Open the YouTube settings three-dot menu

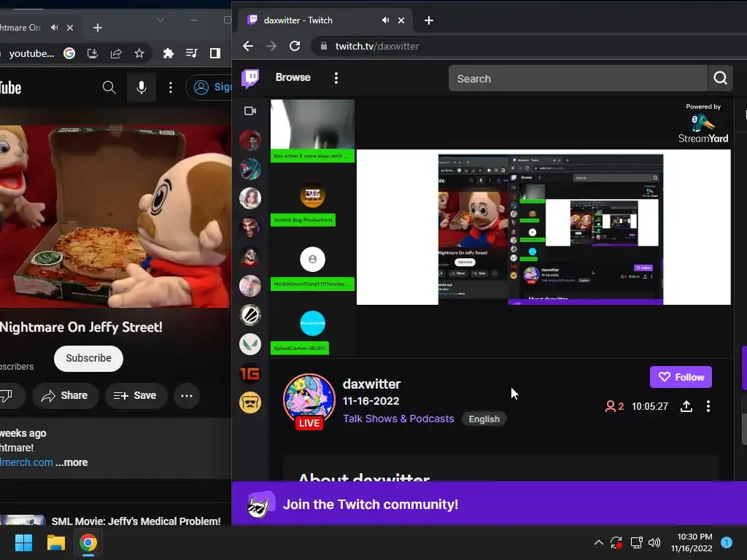(171, 87)
